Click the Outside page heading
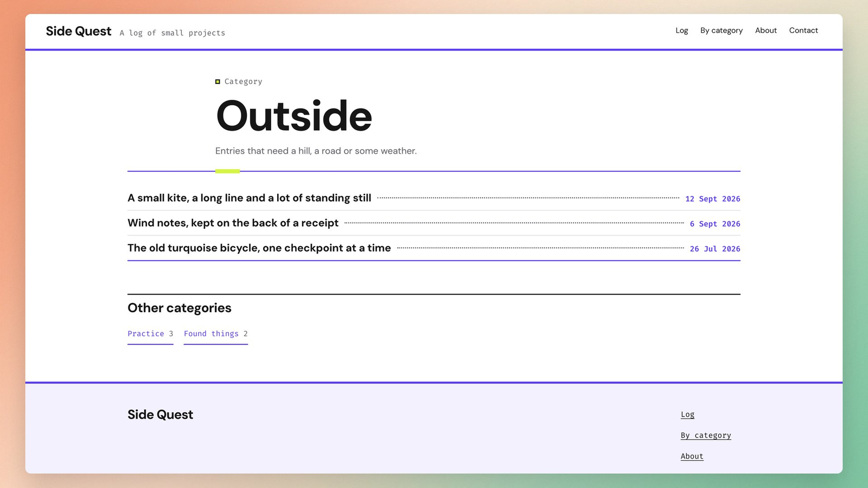868x488 pixels. 293,116
